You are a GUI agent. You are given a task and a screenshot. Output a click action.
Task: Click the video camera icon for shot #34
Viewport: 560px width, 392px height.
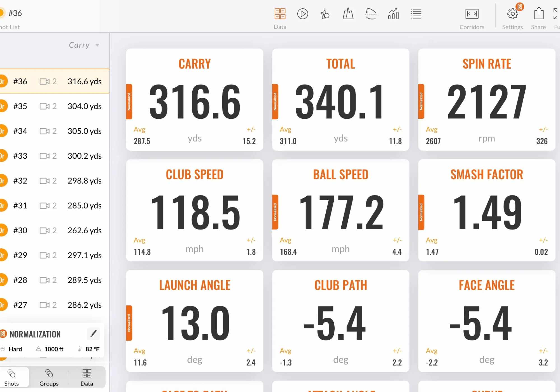point(45,131)
